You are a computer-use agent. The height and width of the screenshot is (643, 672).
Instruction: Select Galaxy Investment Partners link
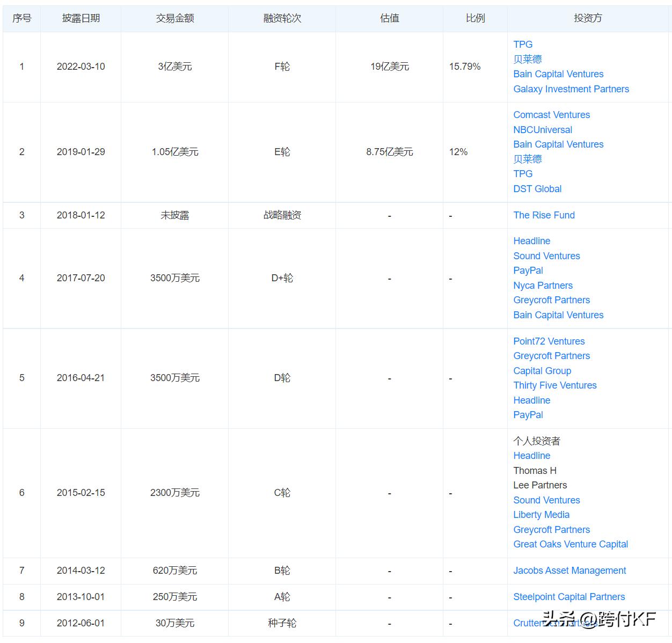click(571, 89)
